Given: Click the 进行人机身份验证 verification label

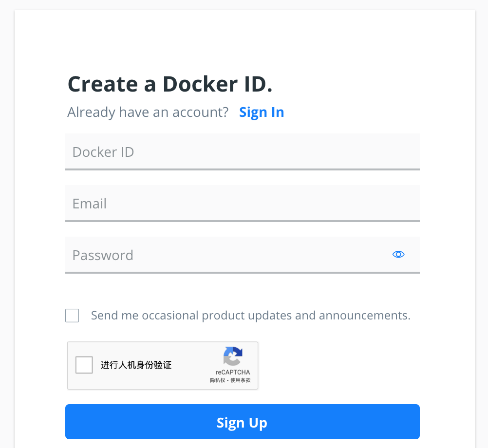Looking at the screenshot, I should (x=136, y=365).
